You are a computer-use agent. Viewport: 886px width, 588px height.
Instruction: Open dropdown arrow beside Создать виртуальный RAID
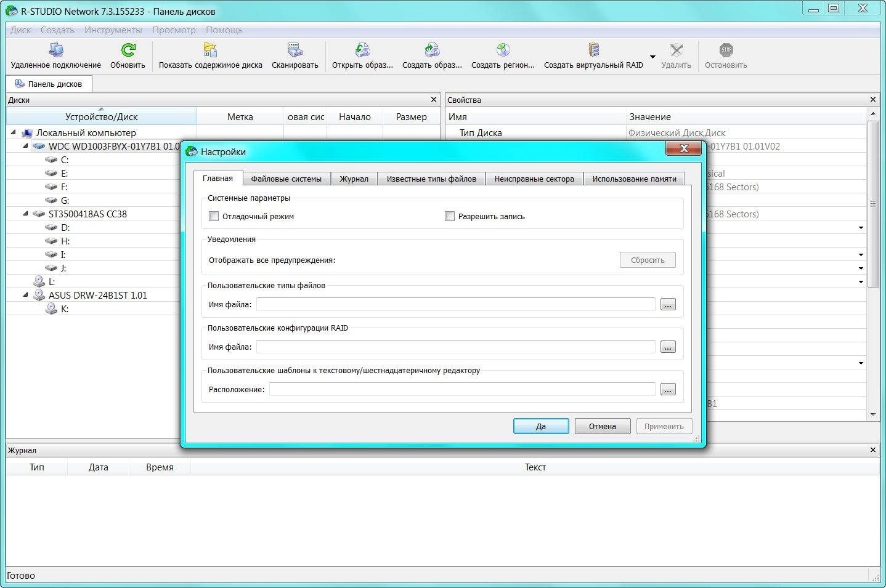[x=652, y=57]
